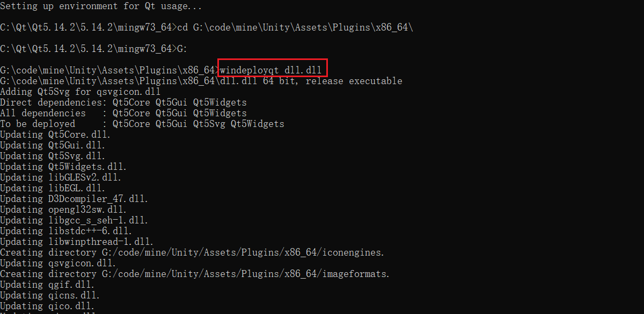Viewport: 644px width, 314px height.
Task: Click the "Updating libGLESv2.dll" line
Action: [61, 177]
